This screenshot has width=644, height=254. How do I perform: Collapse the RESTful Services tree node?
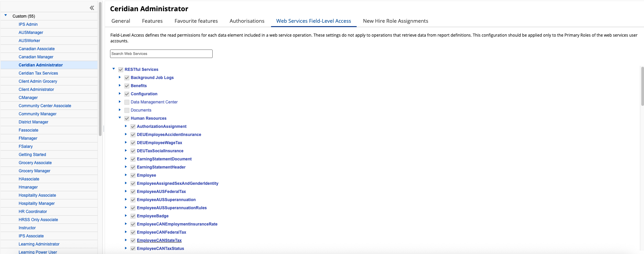click(x=114, y=69)
